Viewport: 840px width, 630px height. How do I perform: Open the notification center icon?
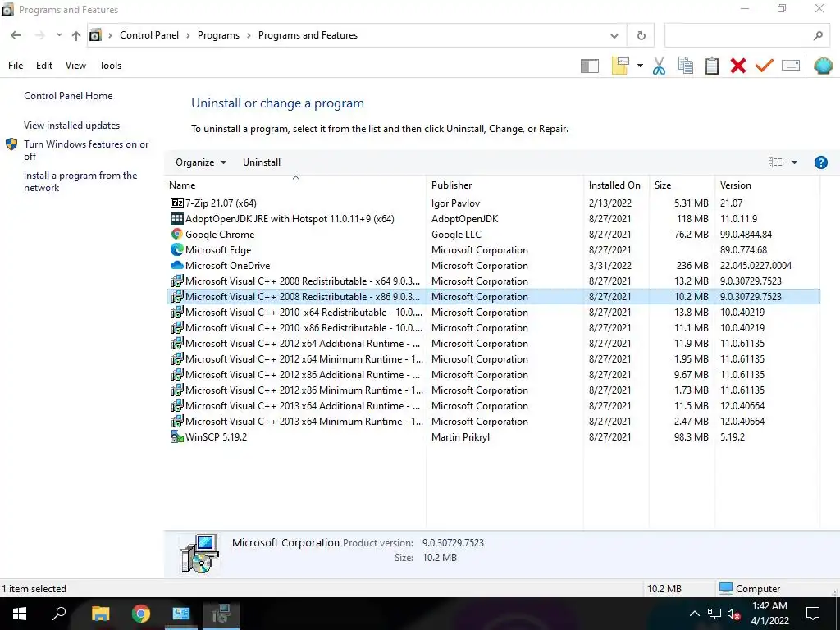tap(813, 614)
